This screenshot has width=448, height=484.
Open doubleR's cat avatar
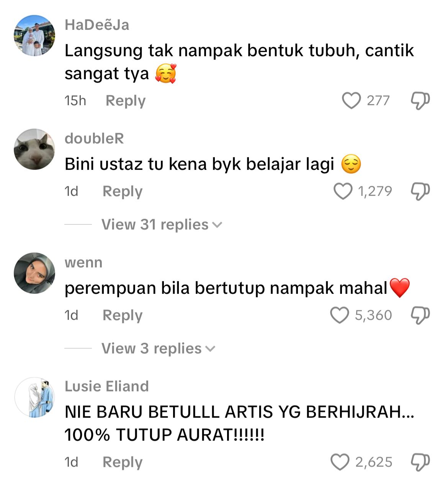pyautogui.click(x=34, y=149)
